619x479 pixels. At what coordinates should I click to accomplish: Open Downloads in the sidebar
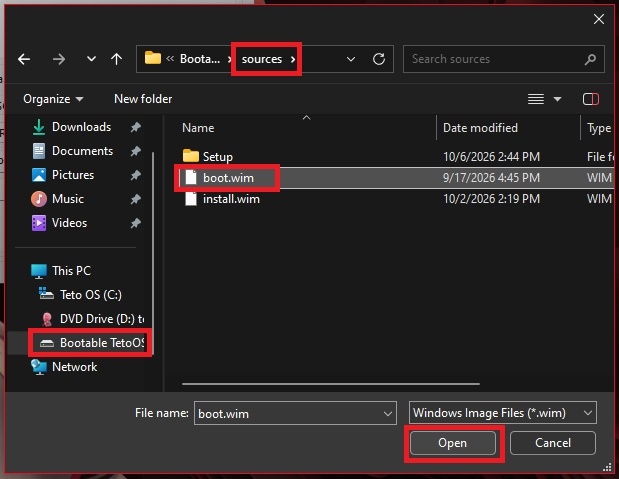[81, 127]
